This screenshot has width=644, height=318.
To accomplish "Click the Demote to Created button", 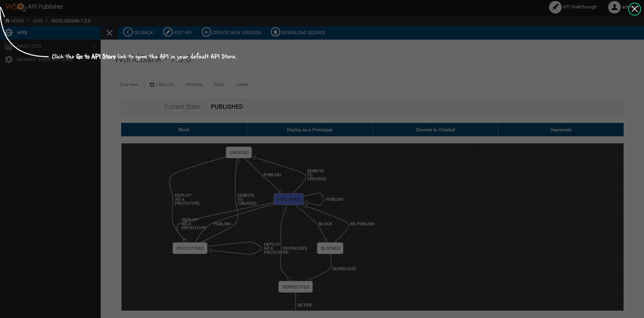I will [x=435, y=130].
